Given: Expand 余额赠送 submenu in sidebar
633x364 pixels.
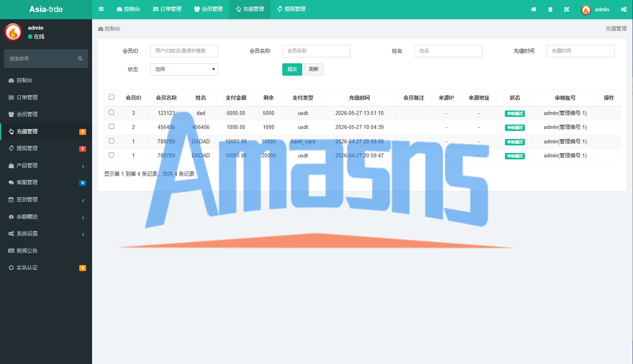Looking at the screenshot, I should [46, 217].
